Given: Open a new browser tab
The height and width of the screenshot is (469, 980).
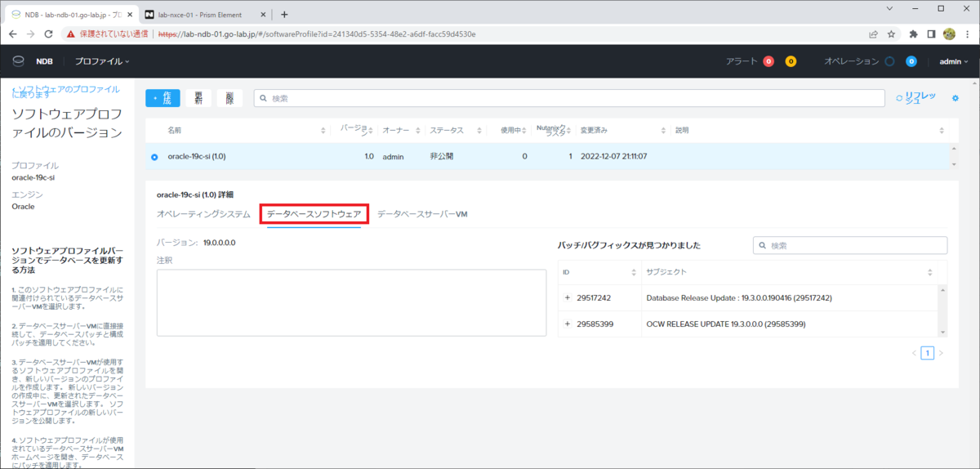Looking at the screenshot, I should [x=284, y=14].
